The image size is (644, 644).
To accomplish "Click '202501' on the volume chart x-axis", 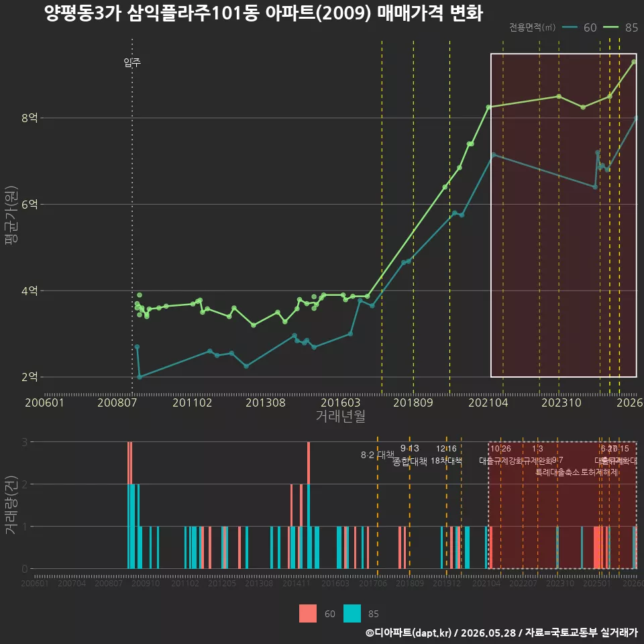I will pyautogui.click(x=597, y=583).
